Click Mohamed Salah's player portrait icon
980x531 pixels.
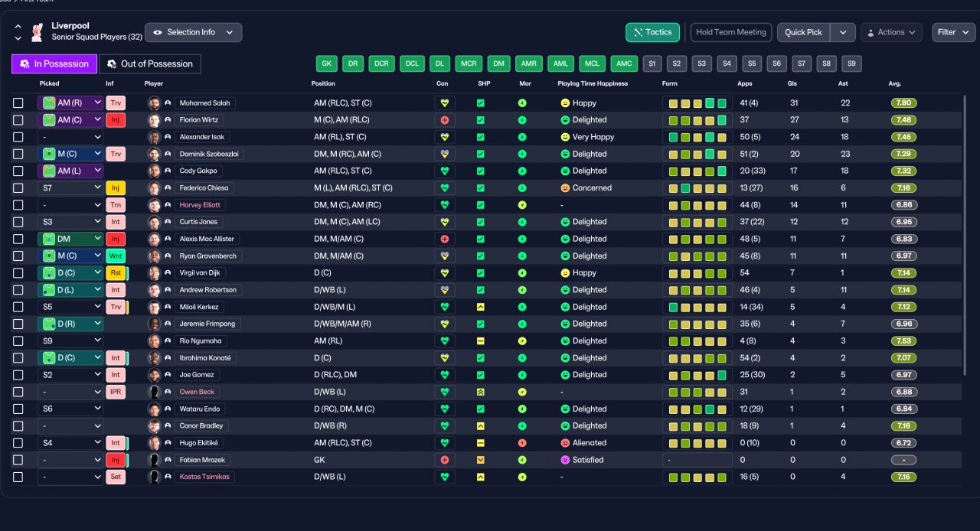(153, 103)
